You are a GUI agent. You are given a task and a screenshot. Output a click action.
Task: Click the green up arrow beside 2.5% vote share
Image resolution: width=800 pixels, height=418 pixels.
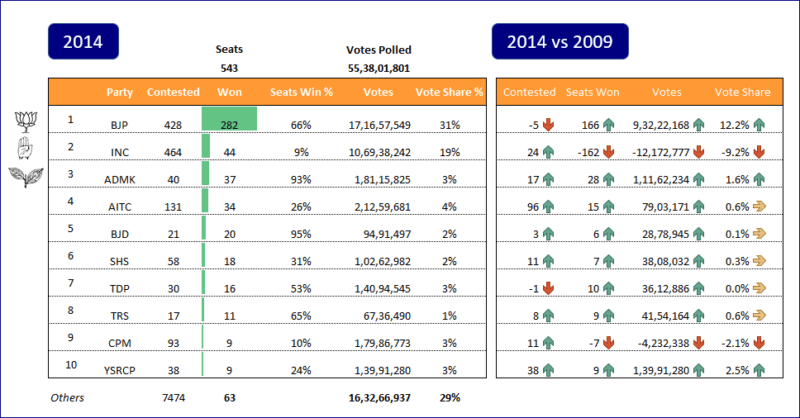759,370
